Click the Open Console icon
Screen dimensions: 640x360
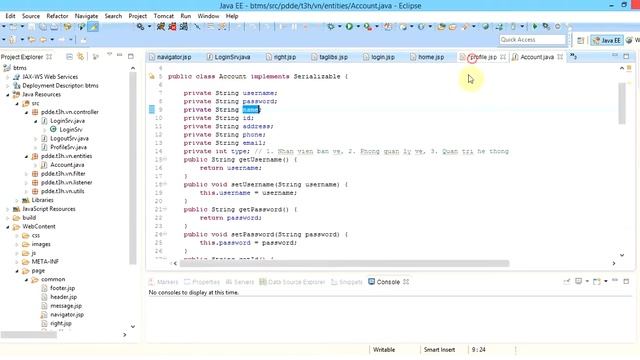point(597,282)
